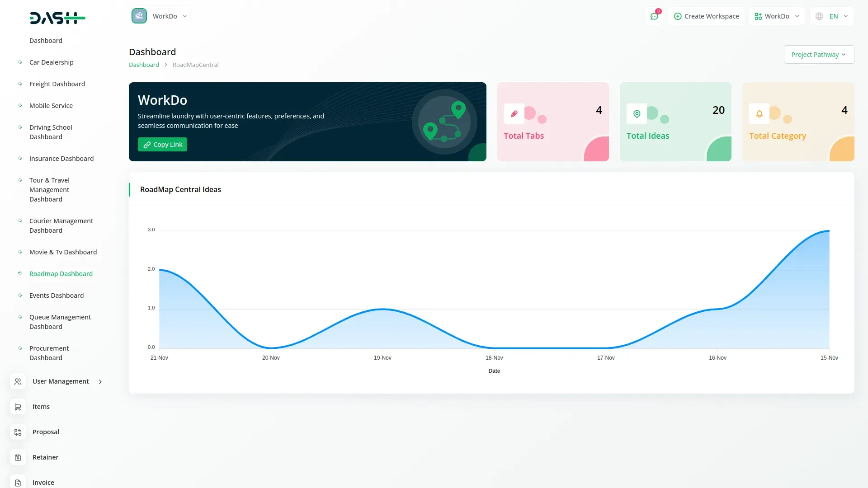
Task: Click the DASH logo
Action: [x=57, y=18]
